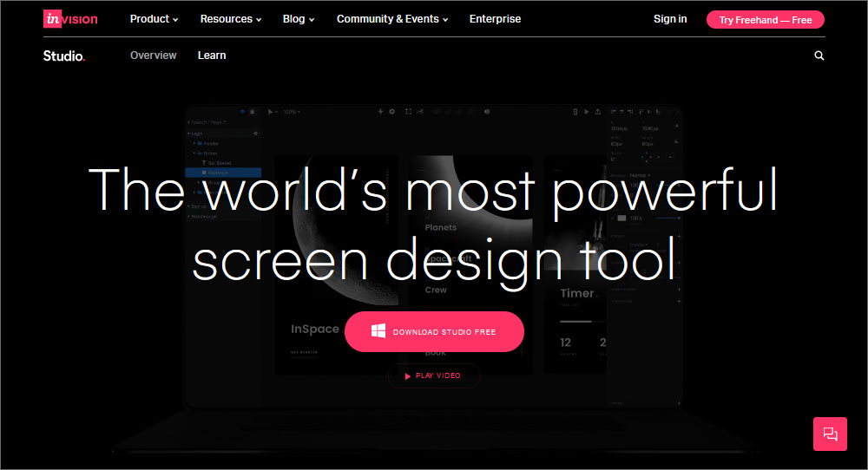Click the Play Video button

[x=434, y=375]
